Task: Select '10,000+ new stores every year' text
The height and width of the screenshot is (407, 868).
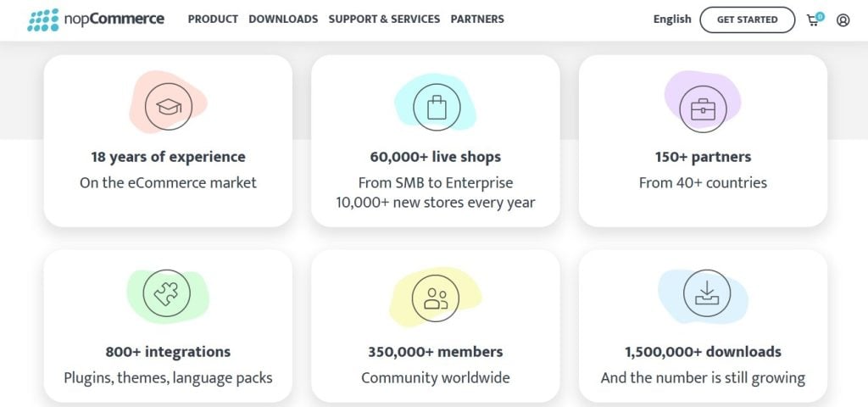Action: coord(436,203)
